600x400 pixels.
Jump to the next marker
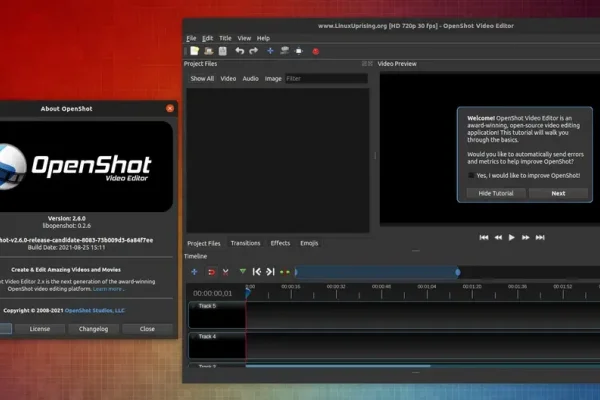(x=270, y=272)
